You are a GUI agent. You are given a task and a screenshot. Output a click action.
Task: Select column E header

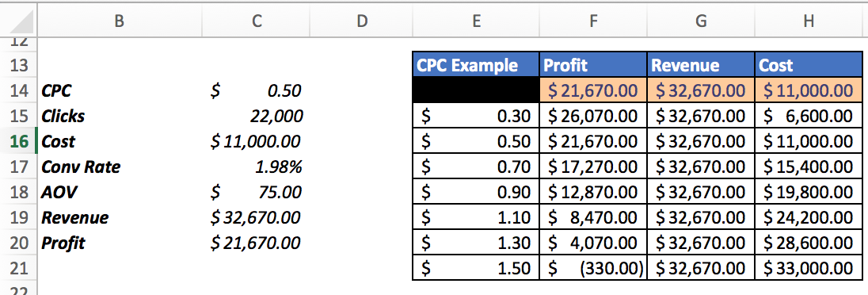[x=475, y=21]
